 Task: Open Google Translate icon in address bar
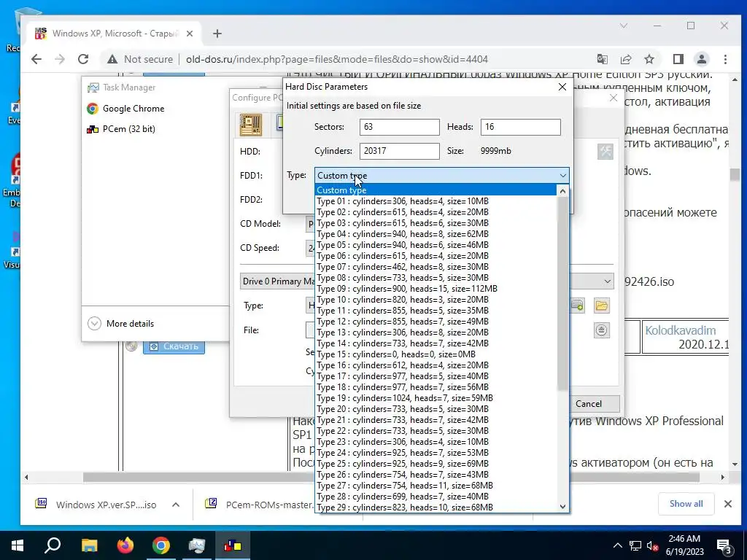(x=602, y=59)
